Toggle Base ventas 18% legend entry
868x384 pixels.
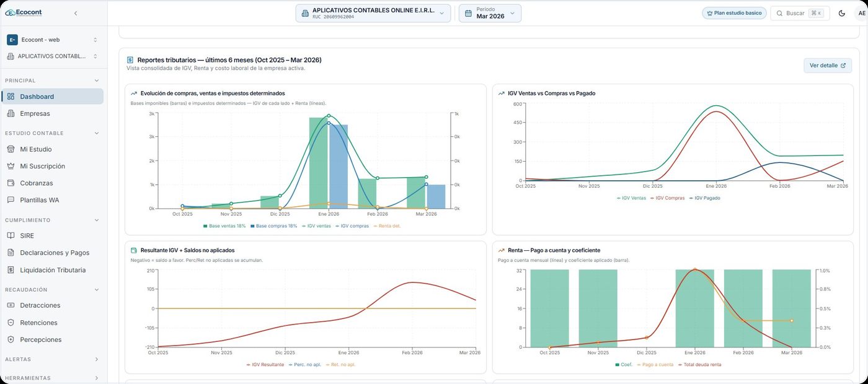pos(224,226)
